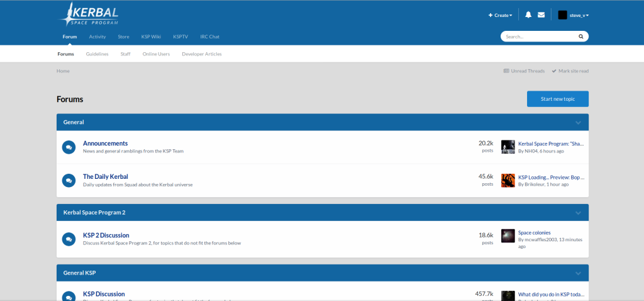Click the Kerbal Space Program 2 header title

pos(94,213)
